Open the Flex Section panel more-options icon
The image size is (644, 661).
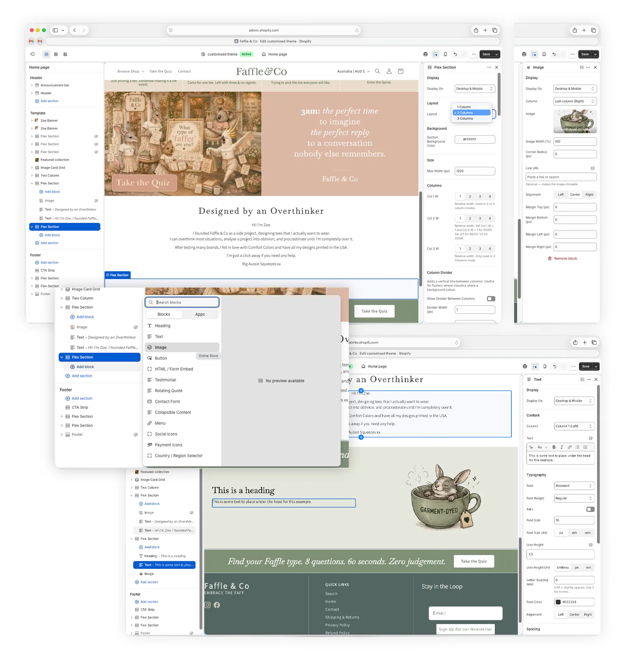click(x=489, y=68)
